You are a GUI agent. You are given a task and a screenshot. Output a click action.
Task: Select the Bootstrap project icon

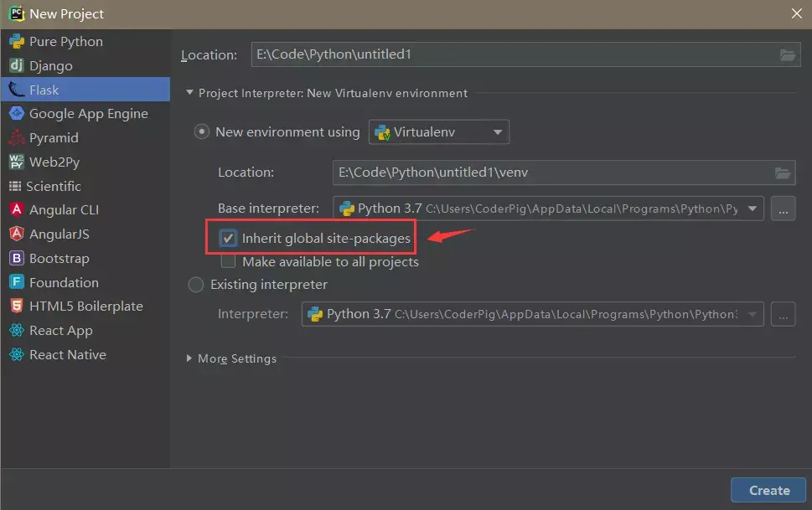pos(17,258)
